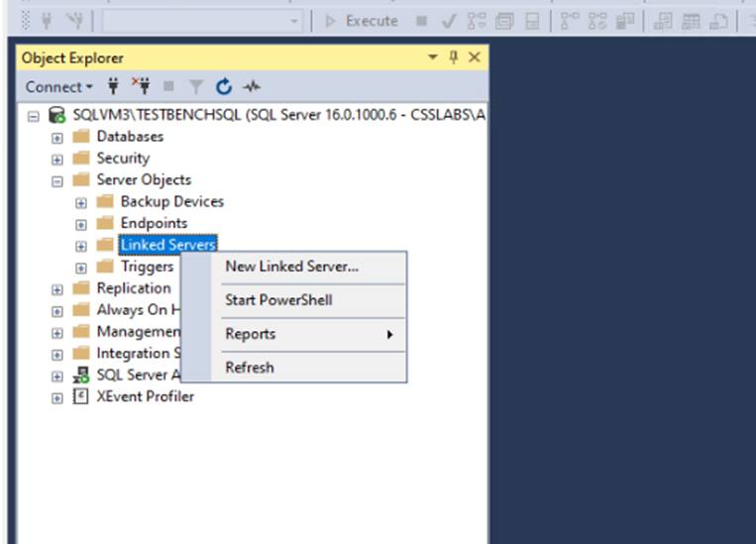Viewport: 756px width, 544px height.
Task: Click Results to File icon
Action: pos(718,21)
